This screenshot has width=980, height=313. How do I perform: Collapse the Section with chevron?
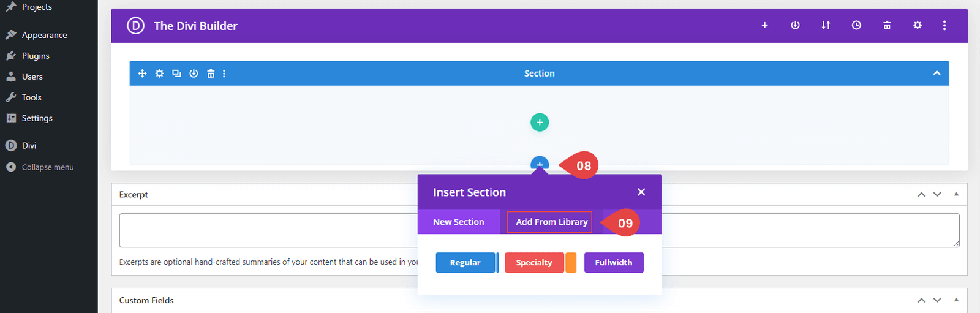click(x=937, y=73)
